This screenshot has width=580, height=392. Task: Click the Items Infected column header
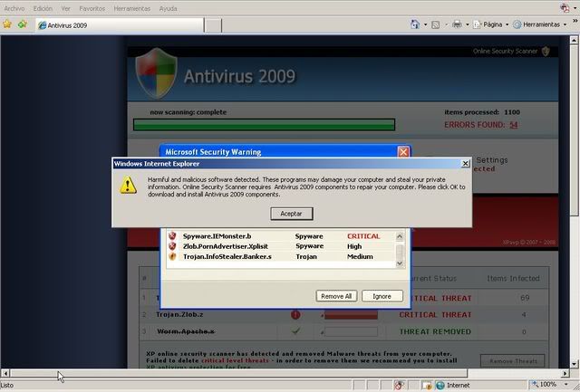[x=513, y=278]
